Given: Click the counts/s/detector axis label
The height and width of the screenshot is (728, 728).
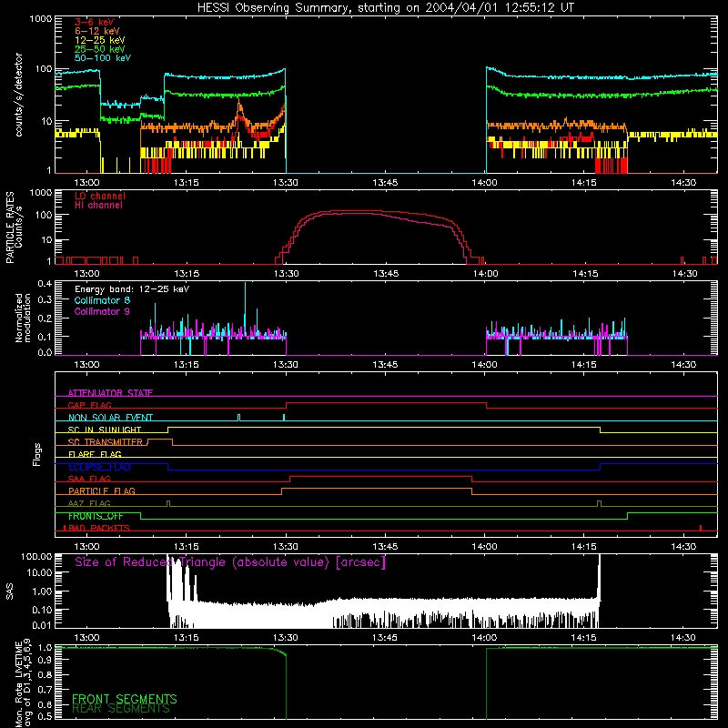Looking at the screenshot, I should 19,95.
